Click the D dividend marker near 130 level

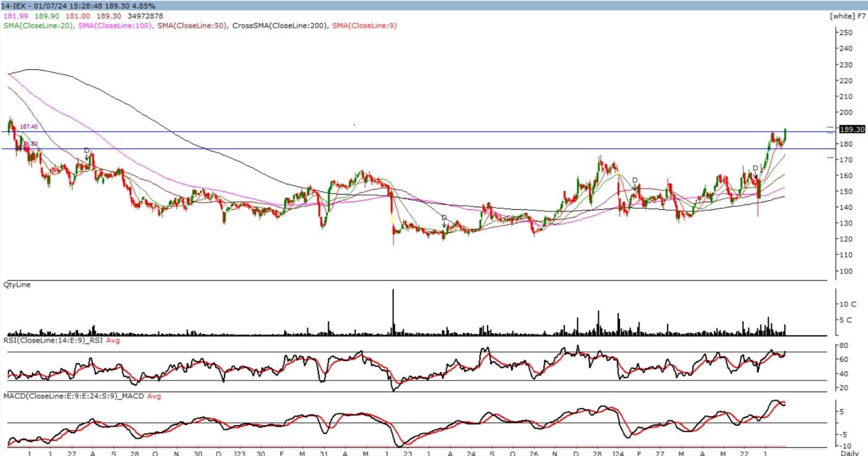click(444, 218)
